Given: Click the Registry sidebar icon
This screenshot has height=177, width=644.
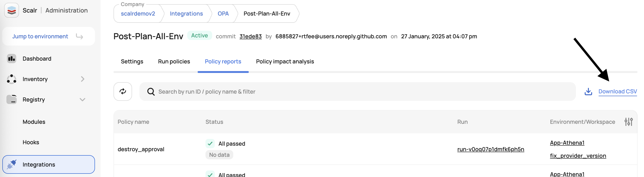Looking at the screenshot, I should [x=12, y=99].
